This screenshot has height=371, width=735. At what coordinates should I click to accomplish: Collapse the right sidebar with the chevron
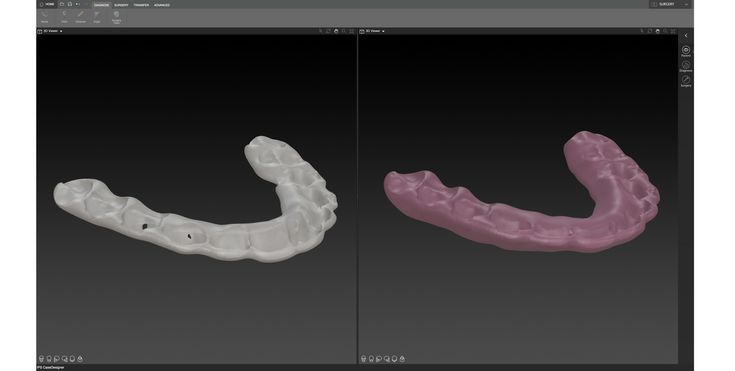686,36
